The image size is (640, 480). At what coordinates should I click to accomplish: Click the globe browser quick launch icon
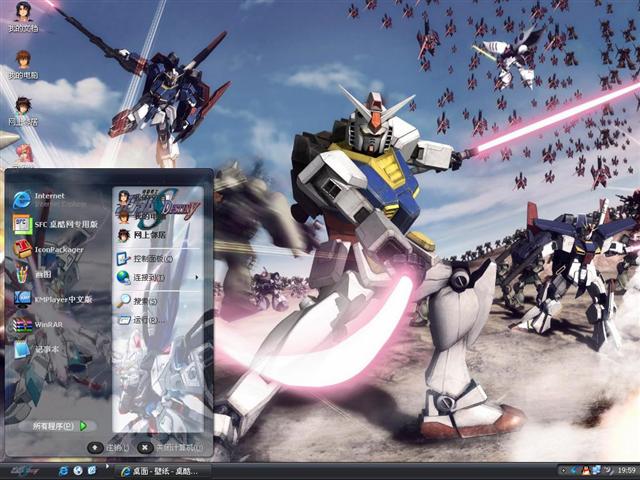coord(78,471)
